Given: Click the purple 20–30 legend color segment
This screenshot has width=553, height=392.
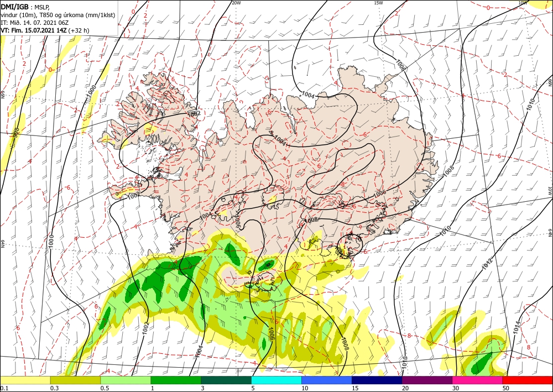Looking at the screenshot, I should (427, 380).
